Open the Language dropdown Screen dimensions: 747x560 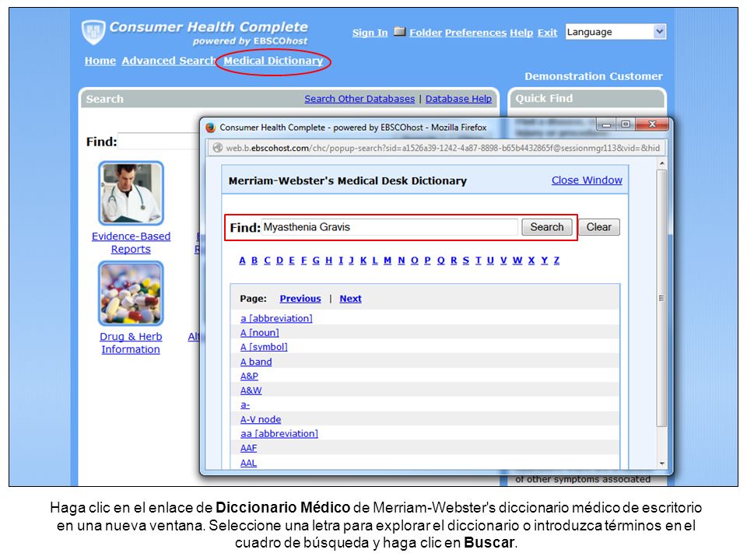[615, 32]
